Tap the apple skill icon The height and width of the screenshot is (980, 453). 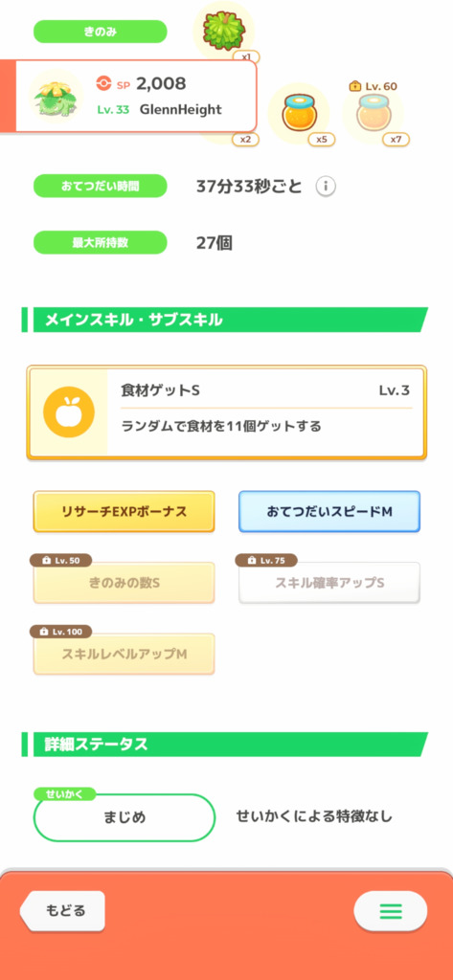tap(69, 412)
